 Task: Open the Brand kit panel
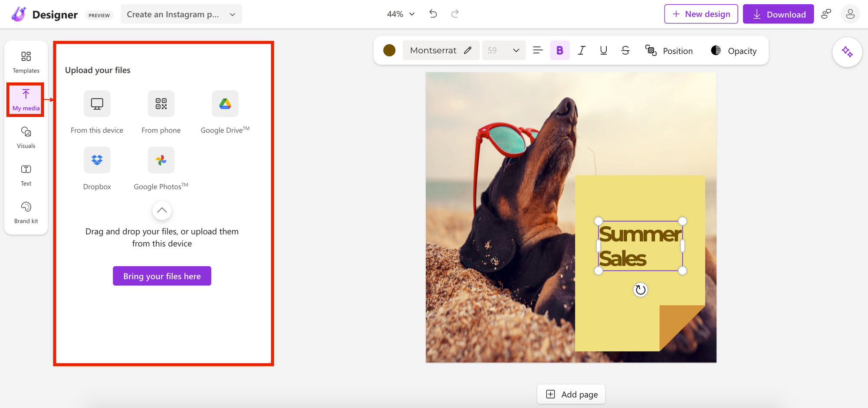tap(26, 212)
